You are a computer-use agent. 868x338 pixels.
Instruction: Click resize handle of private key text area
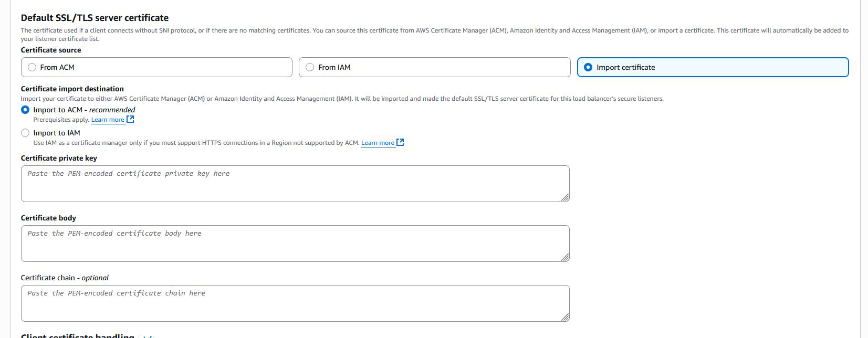click(x=565, y=197)
